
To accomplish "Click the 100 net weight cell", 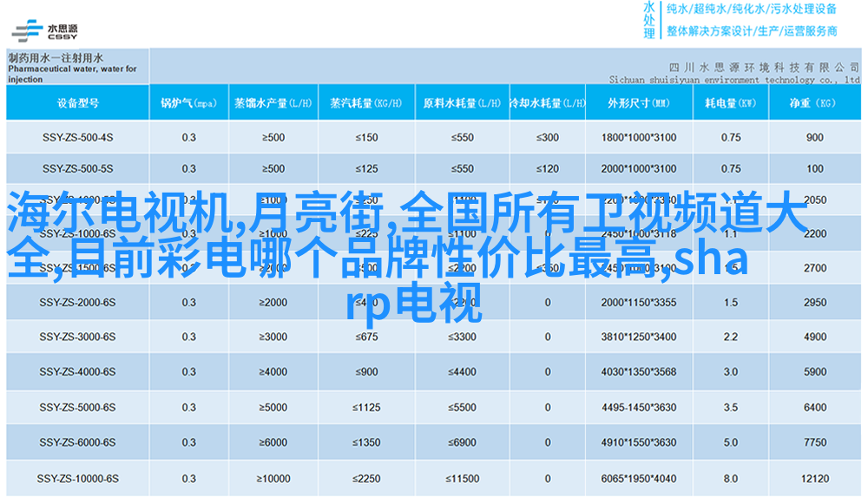I will point(815,169).
